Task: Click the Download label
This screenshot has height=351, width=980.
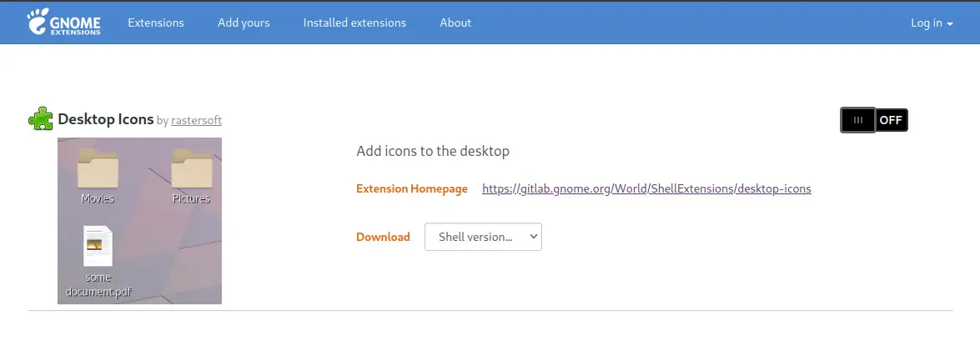Action: [383, 237]
